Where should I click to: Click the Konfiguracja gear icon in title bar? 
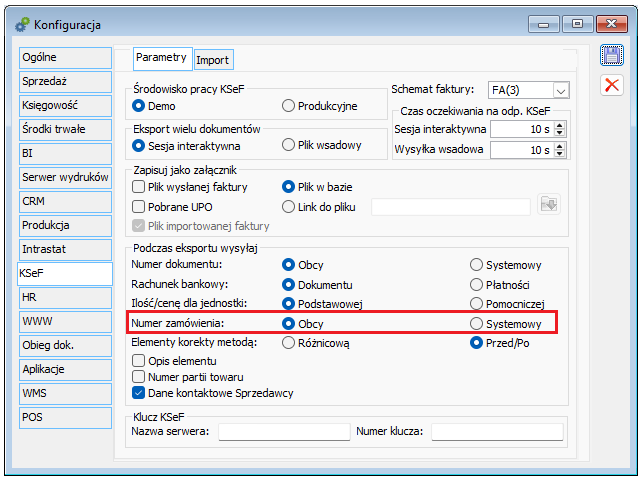[x=21, y=23]
